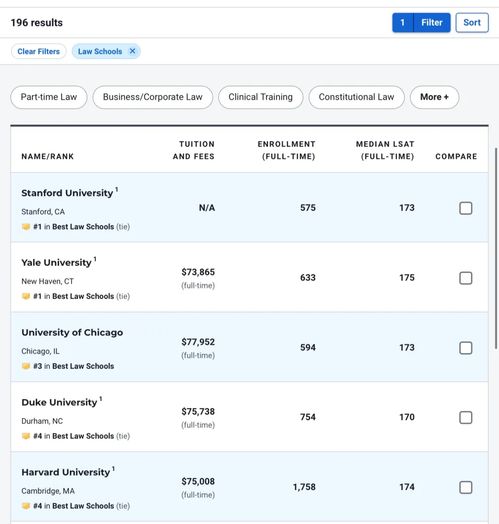The image size is (499, 524).
Task: Select University of Chicago for comparison
Action: coord(466,348)
